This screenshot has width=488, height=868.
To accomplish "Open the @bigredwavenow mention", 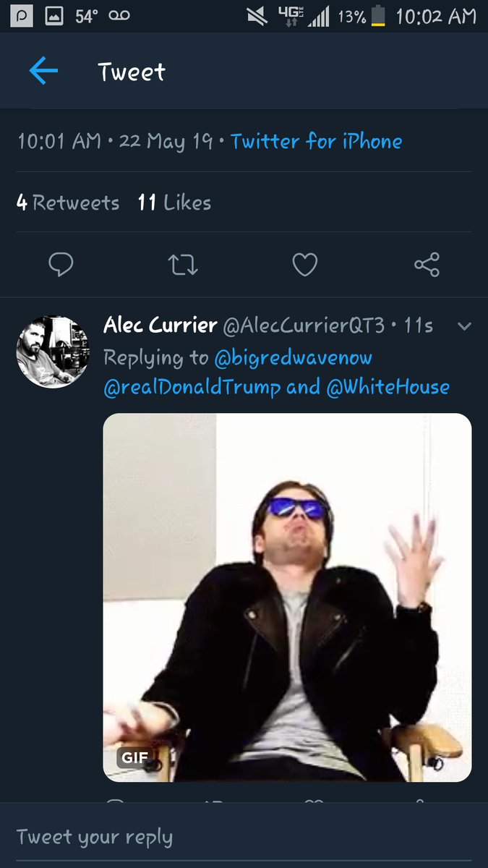I will click(x=293, y=357).
